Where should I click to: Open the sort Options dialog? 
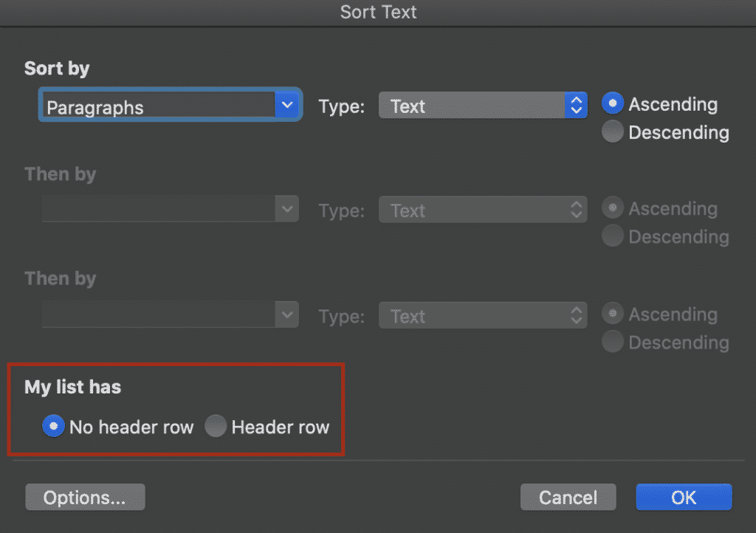pyautogui.click(x=84, y=497)
